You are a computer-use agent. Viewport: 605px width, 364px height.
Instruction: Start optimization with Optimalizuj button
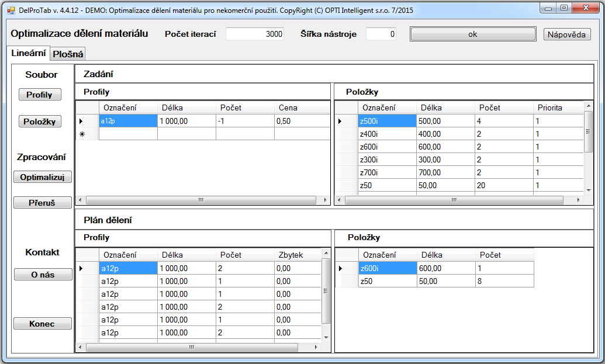click(x=42, y=177)
